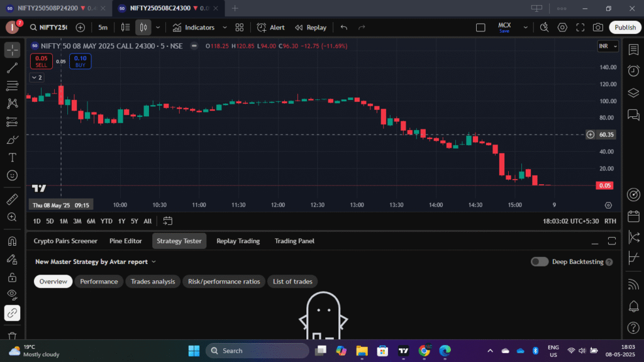The image size is (644, 362).
Task: Open the indicator templates grid icon
Action: [240, 28]
